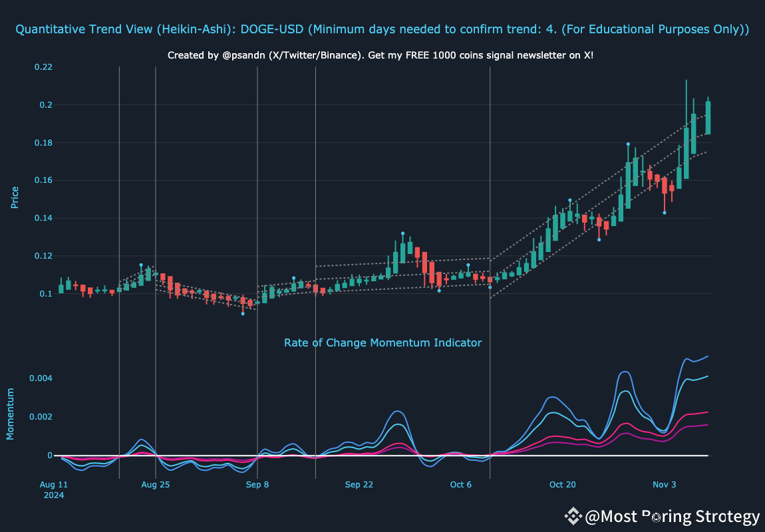Click the 0.18 price axis tick

tap(43, 143)
